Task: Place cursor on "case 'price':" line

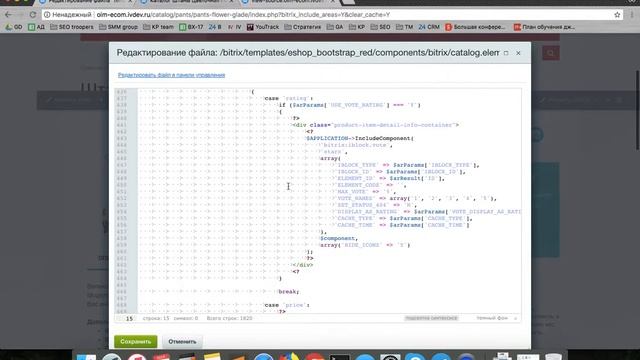Action: (287, 305)
